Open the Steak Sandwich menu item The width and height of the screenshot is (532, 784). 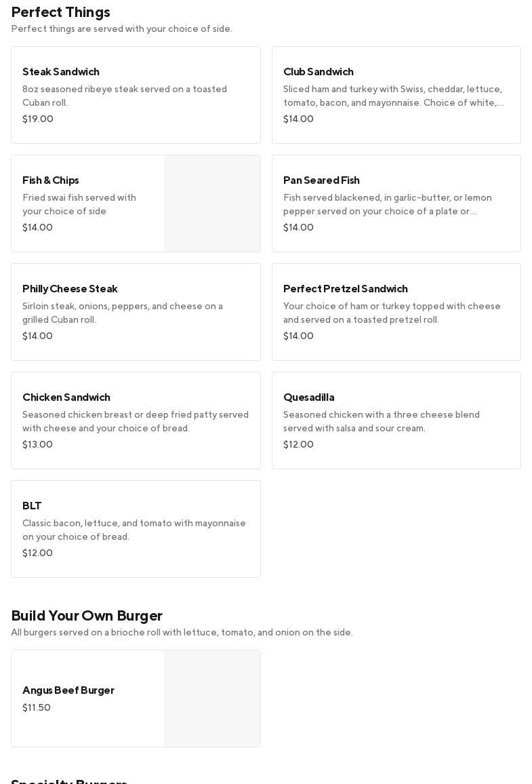click(x=136, y=95)
